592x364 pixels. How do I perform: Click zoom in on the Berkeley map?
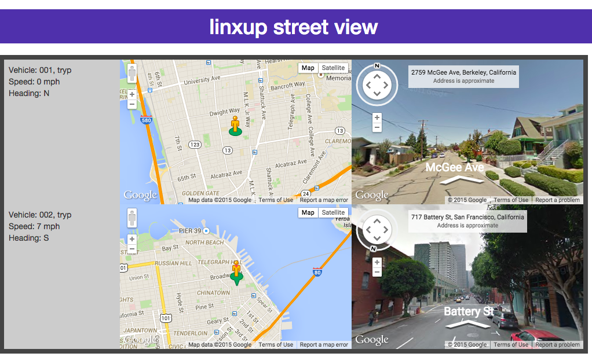(131, 94)
